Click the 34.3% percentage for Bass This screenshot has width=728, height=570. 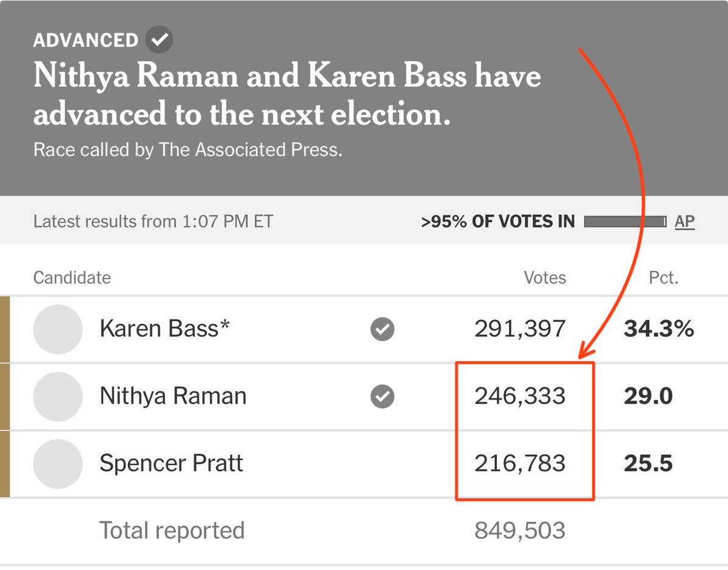659,329
